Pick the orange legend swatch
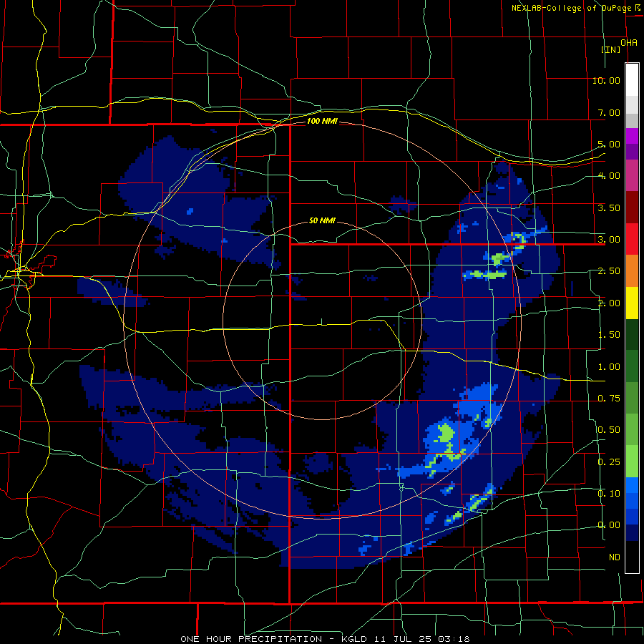This screenshot has width=644, height=644. coord(632,271)
